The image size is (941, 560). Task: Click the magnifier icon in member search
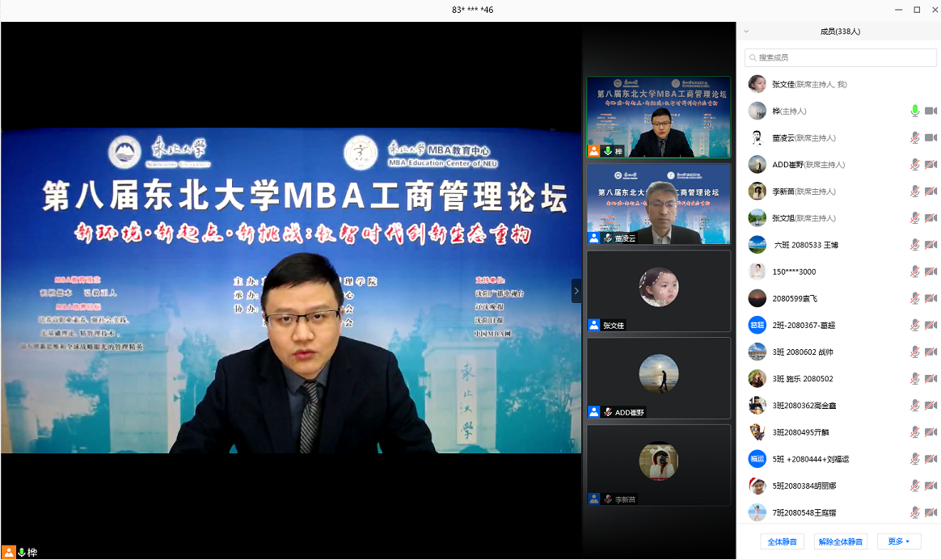click(x=753, y=58)
